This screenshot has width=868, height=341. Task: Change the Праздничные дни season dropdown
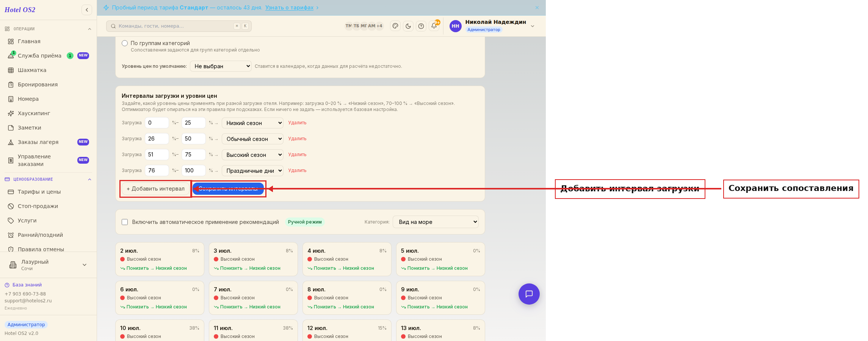tap(253, 170)
